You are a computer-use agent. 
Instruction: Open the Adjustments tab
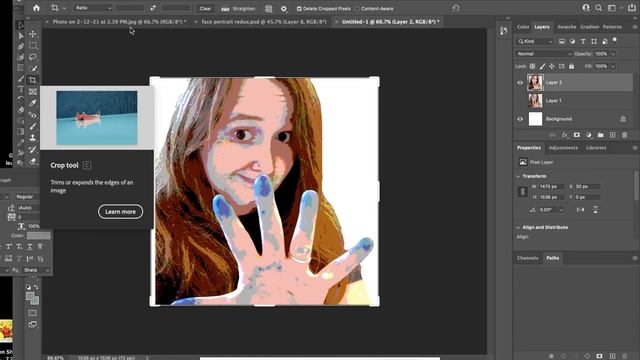pyautogui.click(x=563, y=148)
